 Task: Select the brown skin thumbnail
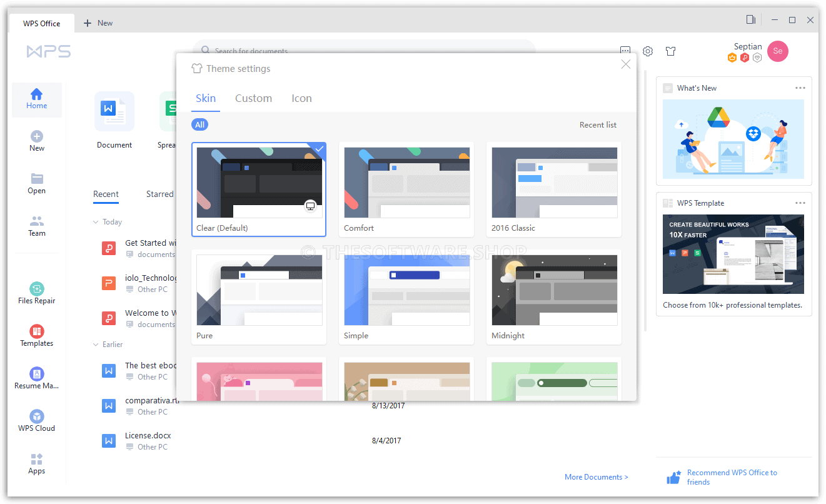[406, 380]
